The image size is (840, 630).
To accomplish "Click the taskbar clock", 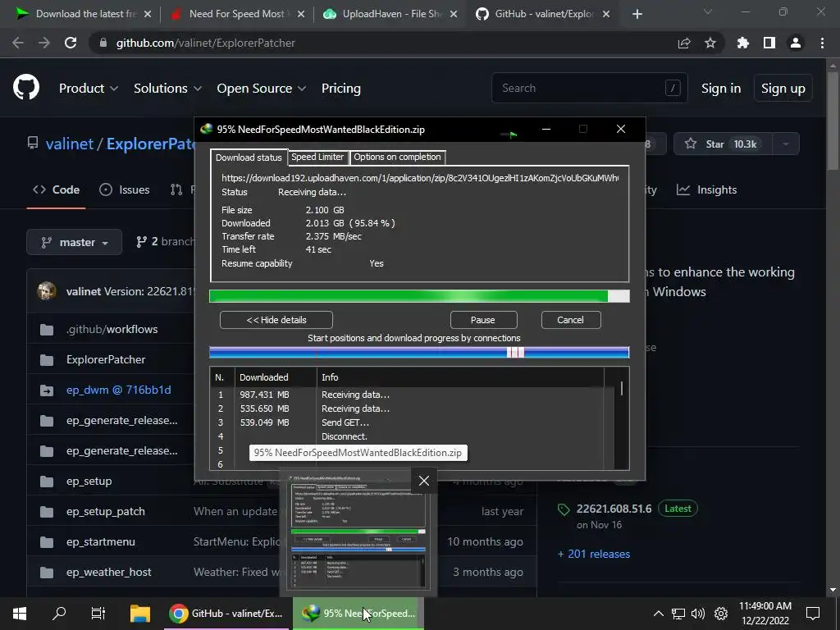I will 765,614.
